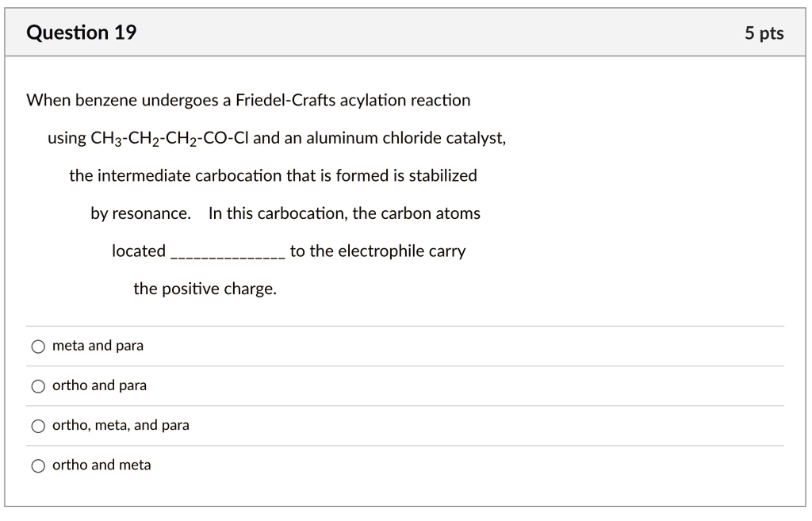The height and width of the screenshot is (521, 812).
Task: Click the words 'by resonance.'
Action: click(x=141, y=213)
